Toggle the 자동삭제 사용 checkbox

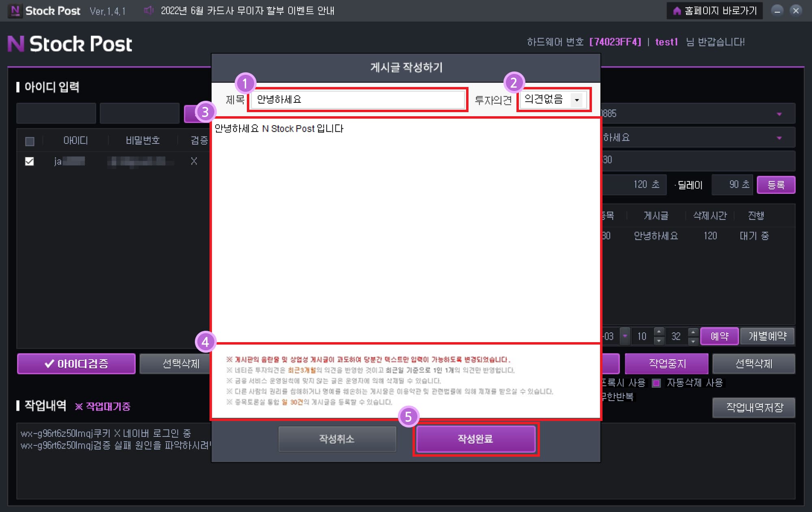pyautogui.click(x=656, y=383)
